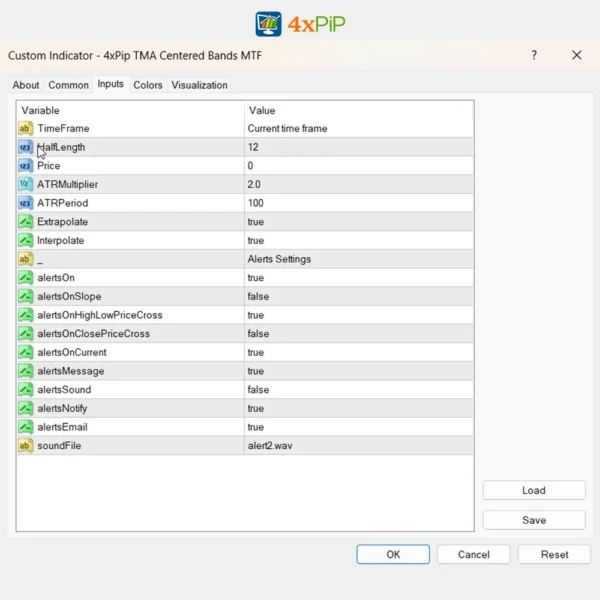Open the alertsNotify value dropdown
This screenshot has height=600, width=600.
point(256,408)
